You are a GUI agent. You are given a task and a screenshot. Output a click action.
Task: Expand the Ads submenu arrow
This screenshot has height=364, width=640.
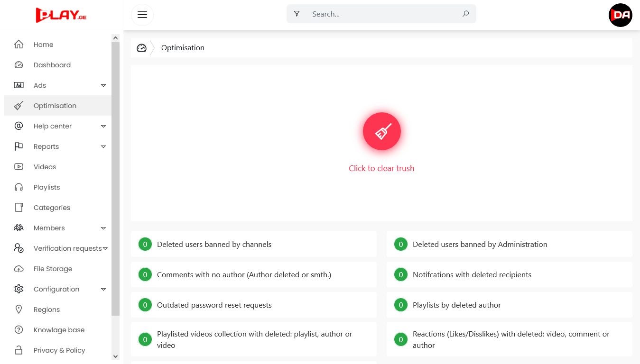[103, 85]
